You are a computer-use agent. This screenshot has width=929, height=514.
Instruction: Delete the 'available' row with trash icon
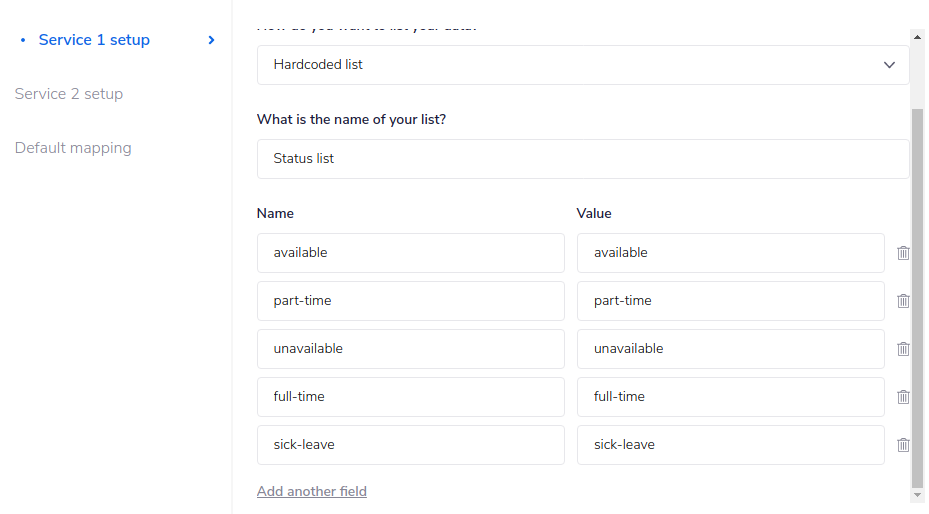(x=903, y=253)
